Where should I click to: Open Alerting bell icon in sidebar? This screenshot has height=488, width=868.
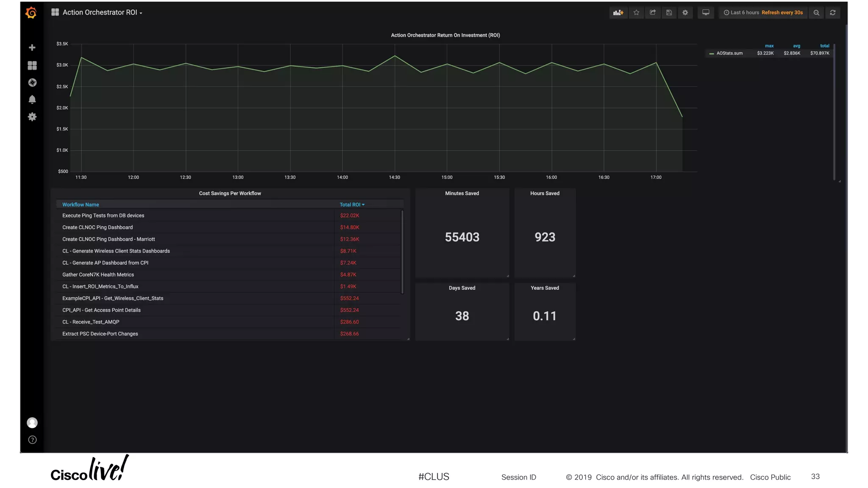click(32, 100)
